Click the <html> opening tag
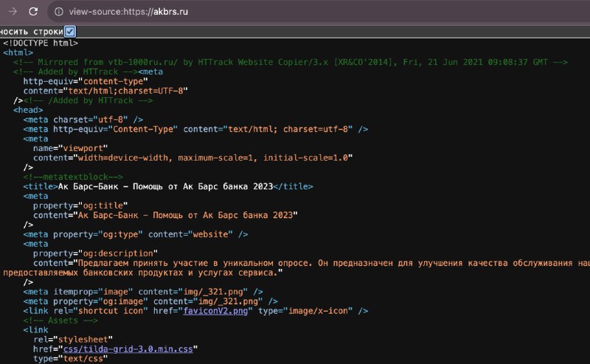Image resolution: width=590 pixels, height=364 pixels. pyautogui.click(x=18, y=52)
